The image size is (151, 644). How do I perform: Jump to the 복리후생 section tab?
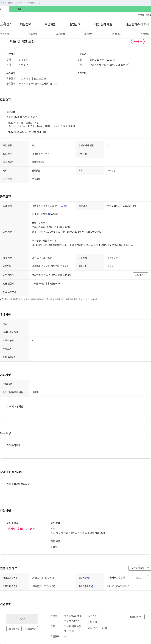tap(89, 34)
